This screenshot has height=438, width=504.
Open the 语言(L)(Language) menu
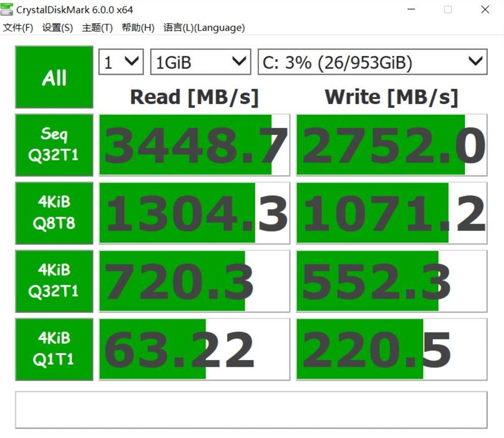coord(204,28)
